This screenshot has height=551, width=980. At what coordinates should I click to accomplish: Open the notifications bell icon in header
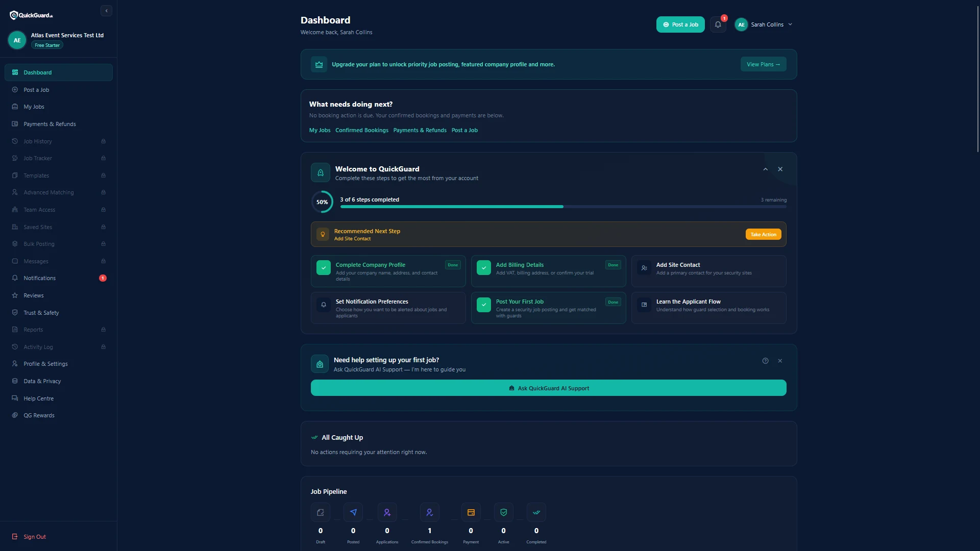pos(718,24)
